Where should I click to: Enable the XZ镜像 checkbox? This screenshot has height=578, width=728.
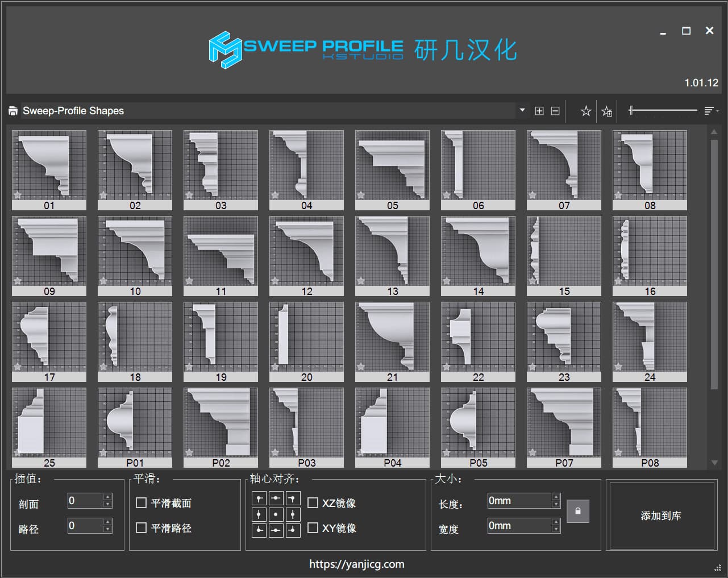point(313,503)
